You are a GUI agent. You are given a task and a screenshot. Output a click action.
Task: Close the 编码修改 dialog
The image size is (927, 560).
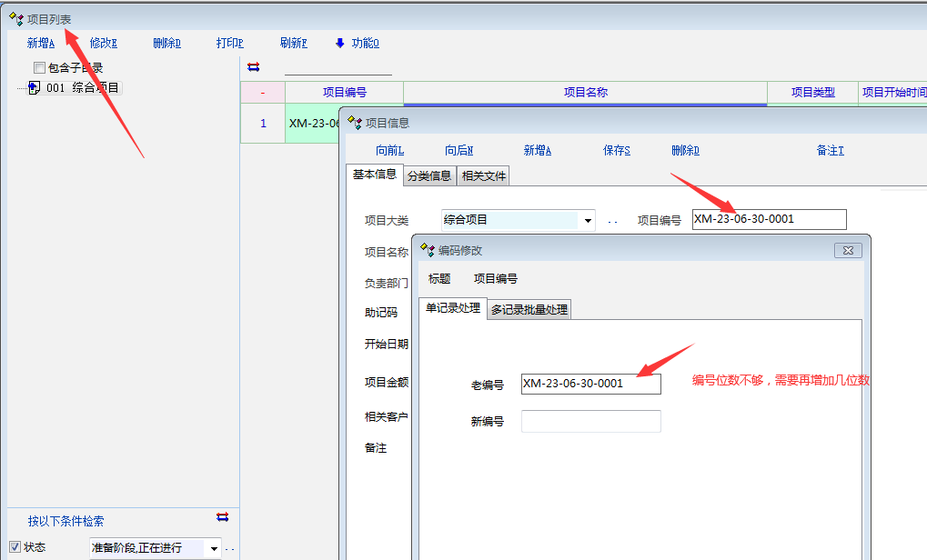(847, 250)
